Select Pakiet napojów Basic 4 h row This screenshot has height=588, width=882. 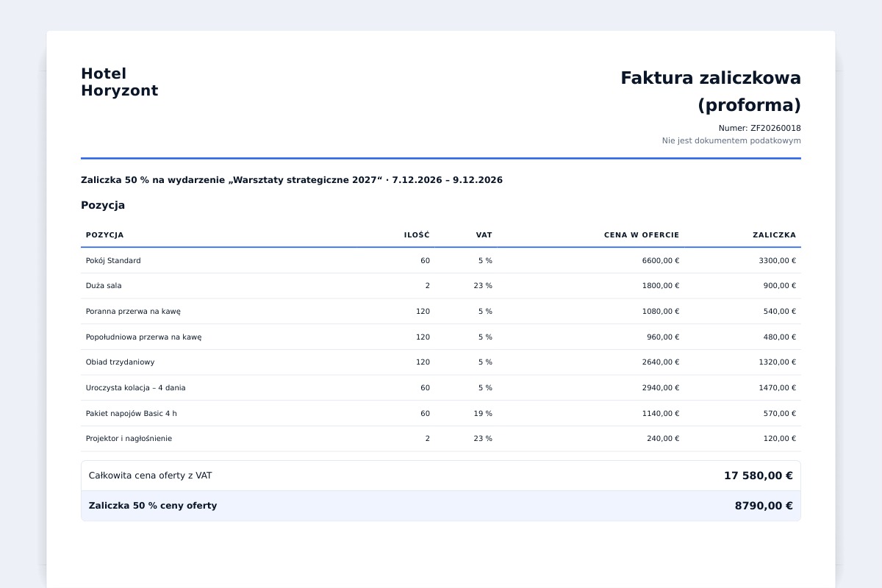441,413
